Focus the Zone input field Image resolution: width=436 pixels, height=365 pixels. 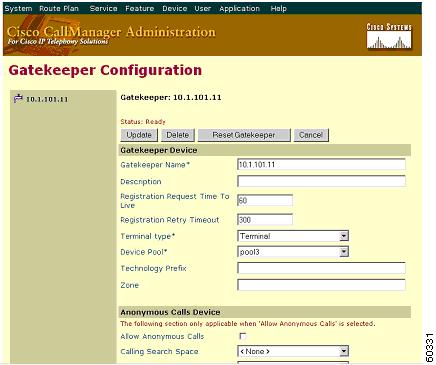click(321, 285)
